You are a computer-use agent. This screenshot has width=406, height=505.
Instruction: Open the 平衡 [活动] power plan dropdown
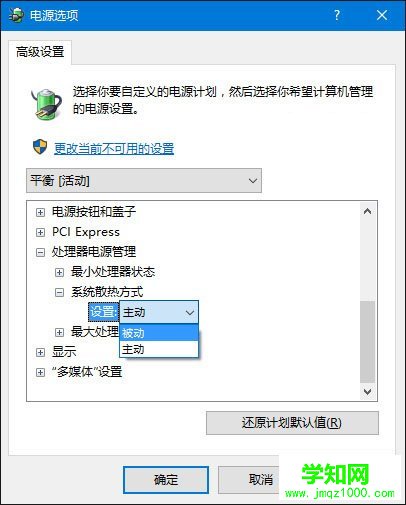click(144, 181)
